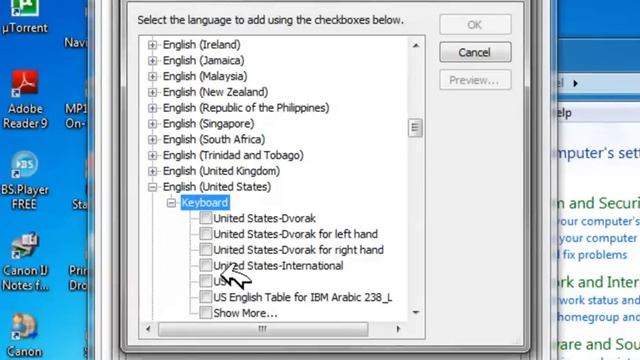The height and width of the screenshot is (360, 640).
Task: Check US English Table for IBM Arabic
Action: point(205,297)
